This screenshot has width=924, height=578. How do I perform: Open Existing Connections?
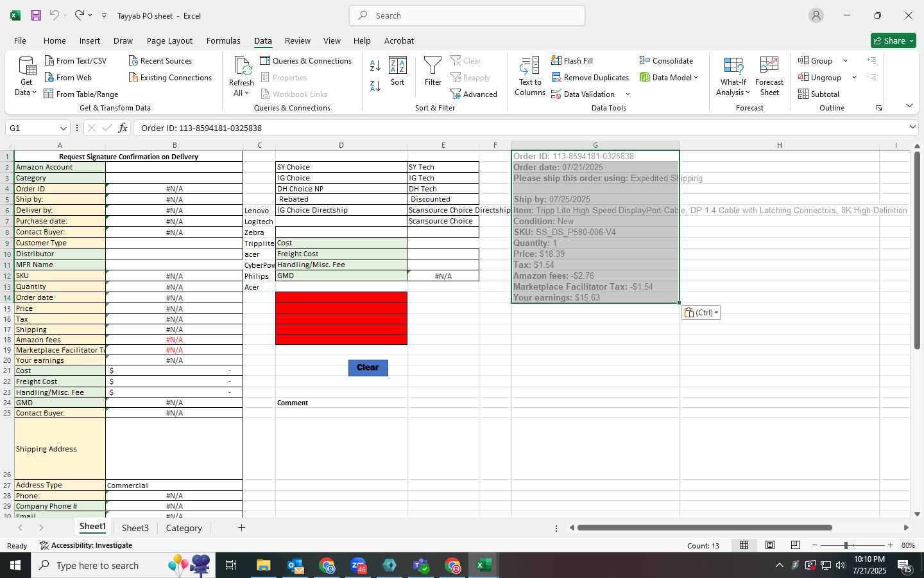[170, 77]
